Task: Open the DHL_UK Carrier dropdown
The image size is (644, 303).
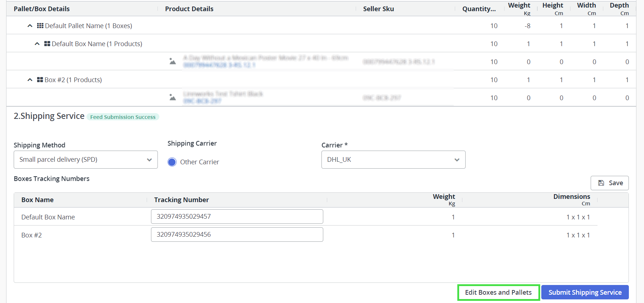Action: (x=393, y=160)
